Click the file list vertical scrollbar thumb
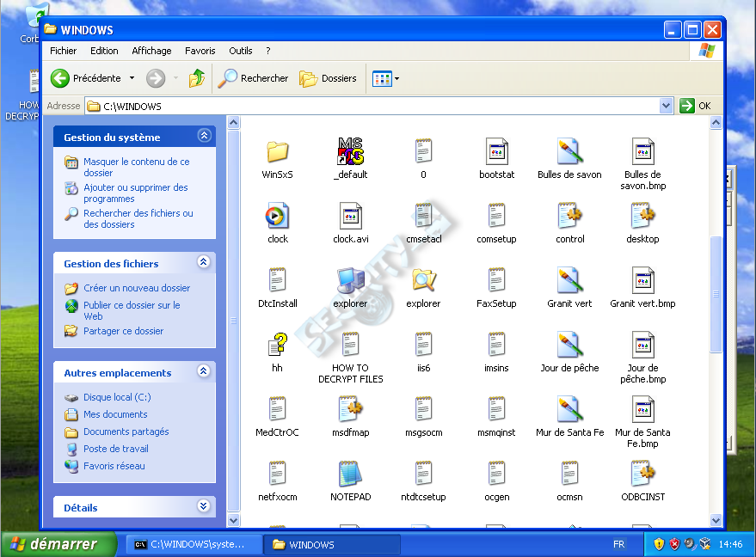 pyautogui.click(x=716, y=294)
